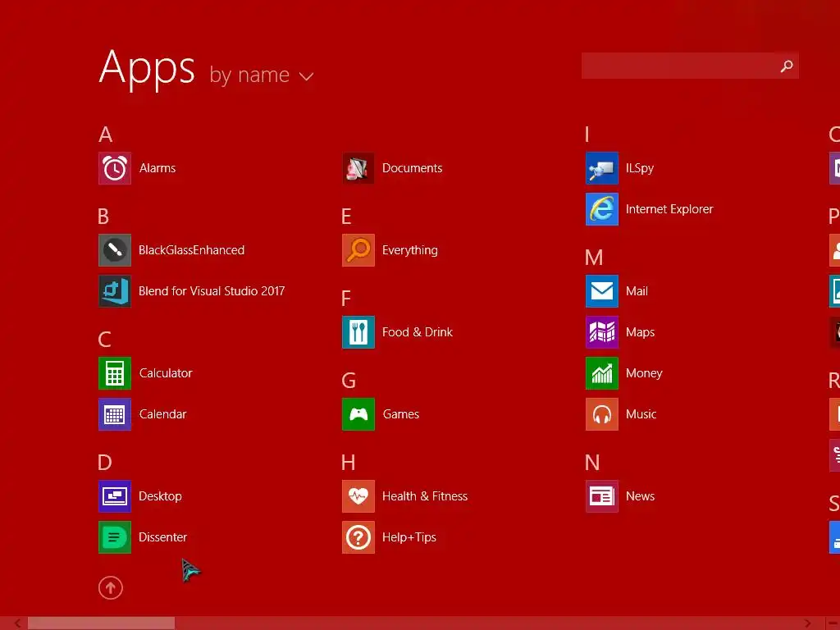The width and height of the screenshot is (840, 630).
Task: Click the search magnifier icon
Action: (x=787, y=66)
